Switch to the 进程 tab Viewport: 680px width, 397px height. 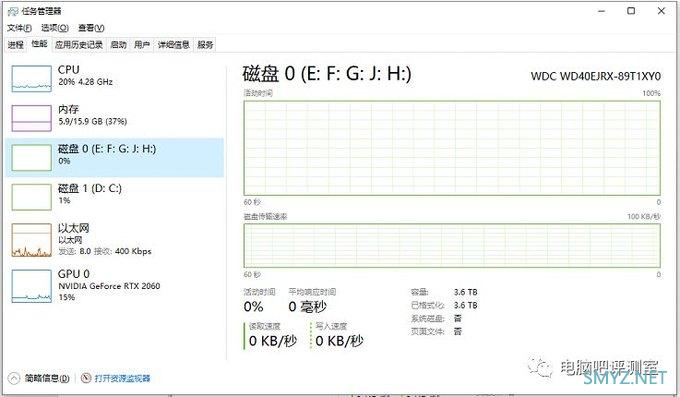pyautogui.click(x=16, y=45)
